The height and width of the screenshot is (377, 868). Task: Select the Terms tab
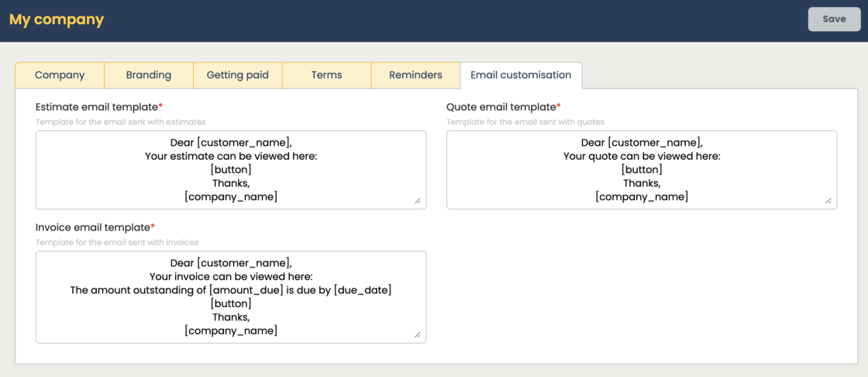326,75
